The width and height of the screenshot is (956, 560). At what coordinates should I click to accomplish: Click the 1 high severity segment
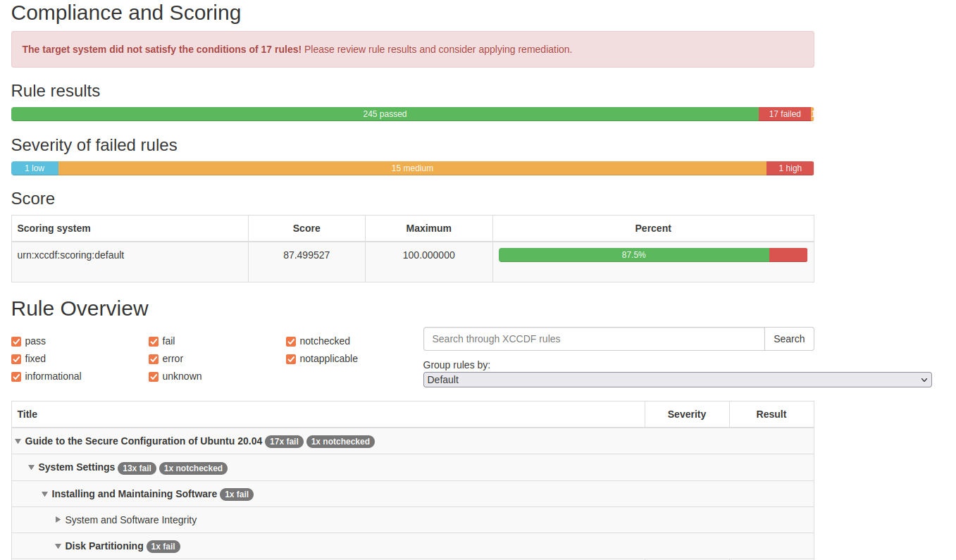[790, 168]
